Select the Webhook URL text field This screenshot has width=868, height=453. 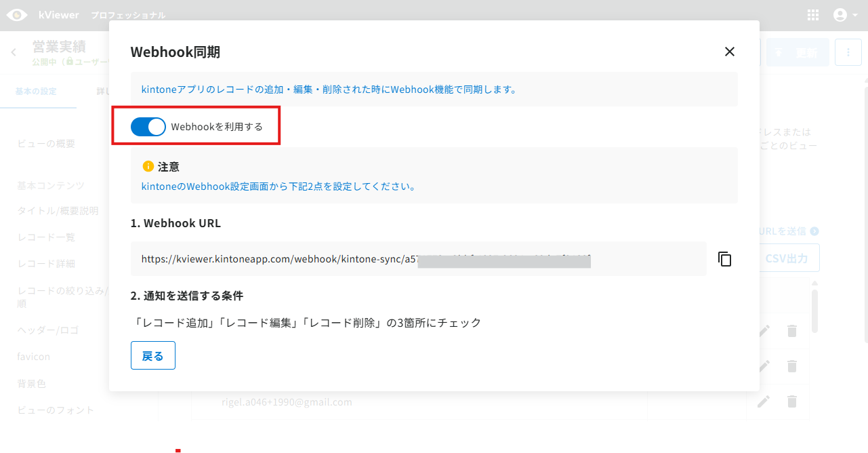coord(418,259)
